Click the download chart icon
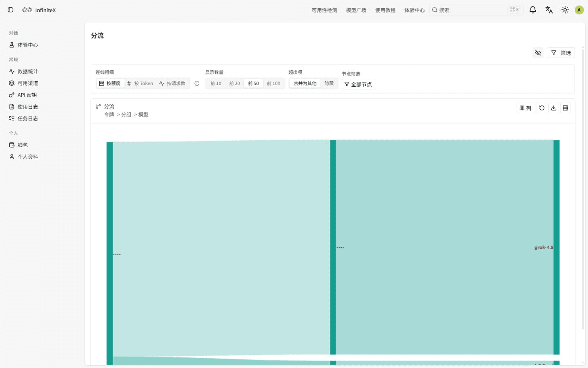The height and width of the screenshot is (368, 588). (554, 108)
